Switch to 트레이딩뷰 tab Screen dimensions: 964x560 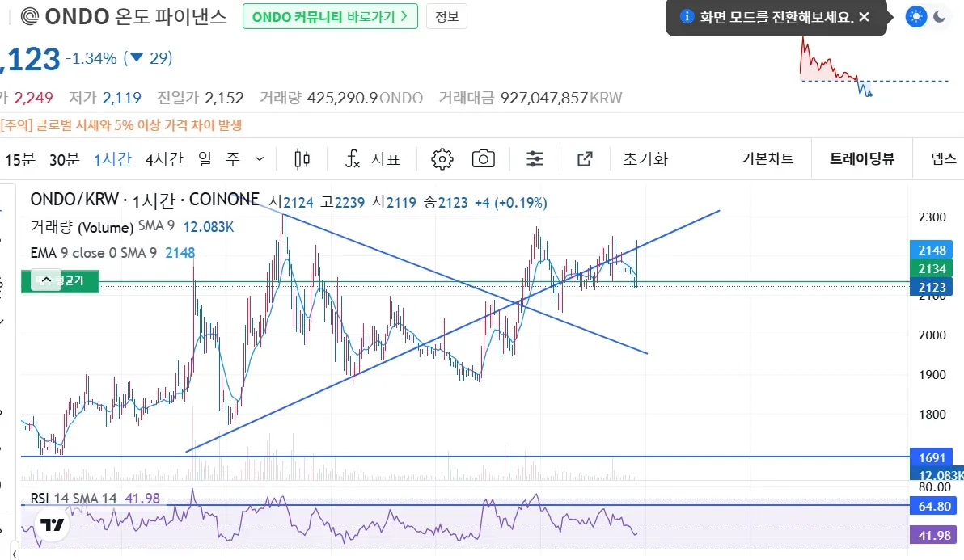tap(862, 159)
